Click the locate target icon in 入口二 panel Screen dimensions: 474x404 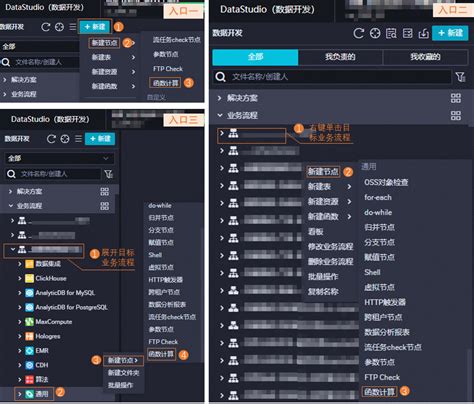point(375,33)
